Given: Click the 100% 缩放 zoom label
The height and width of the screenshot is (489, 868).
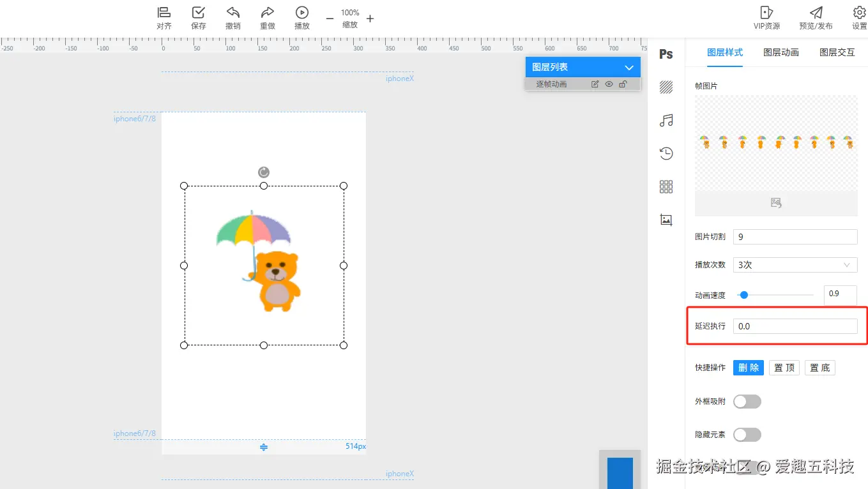Looking at the screenshot, I should (x=350, y=19).
